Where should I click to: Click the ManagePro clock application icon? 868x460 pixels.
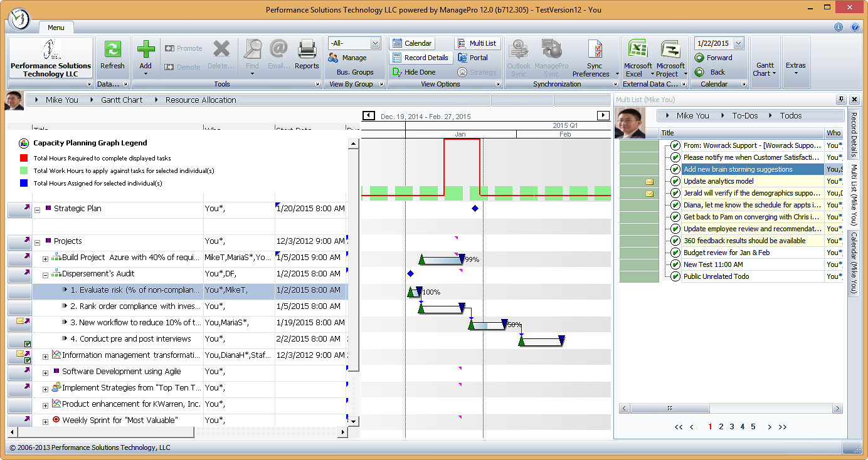click(19, 19)
